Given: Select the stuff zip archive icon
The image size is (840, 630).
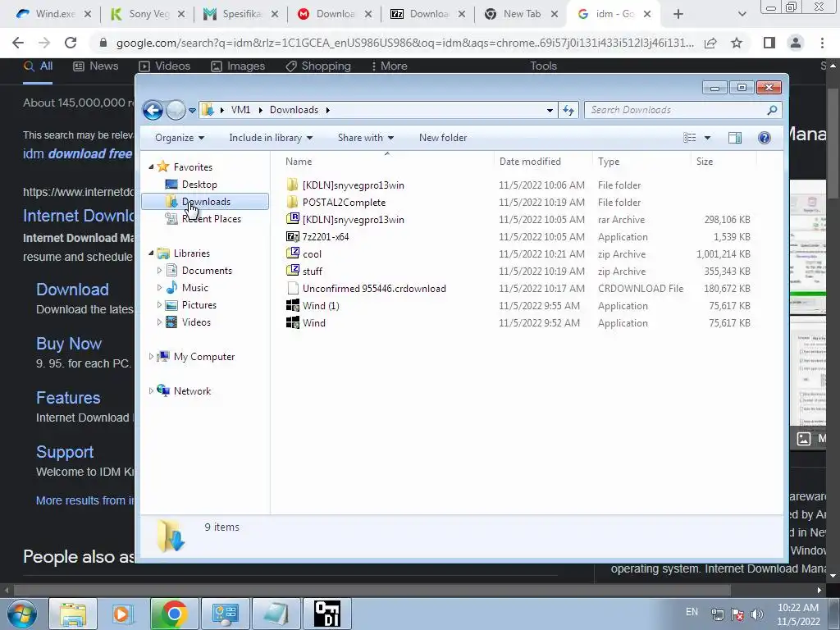Looking at the screenshot, I should click(293, 271).
